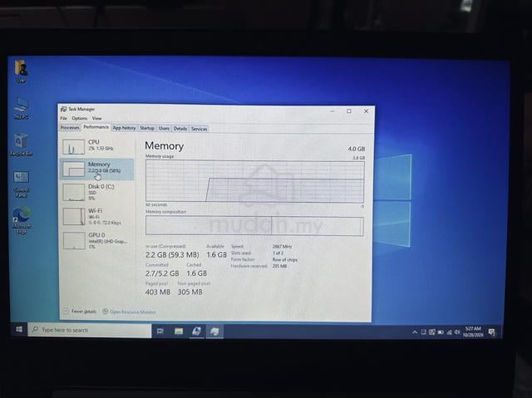Click the taskbar app next to File Explorer
This screenshot has height=398, width=532.
click(196, 332)
